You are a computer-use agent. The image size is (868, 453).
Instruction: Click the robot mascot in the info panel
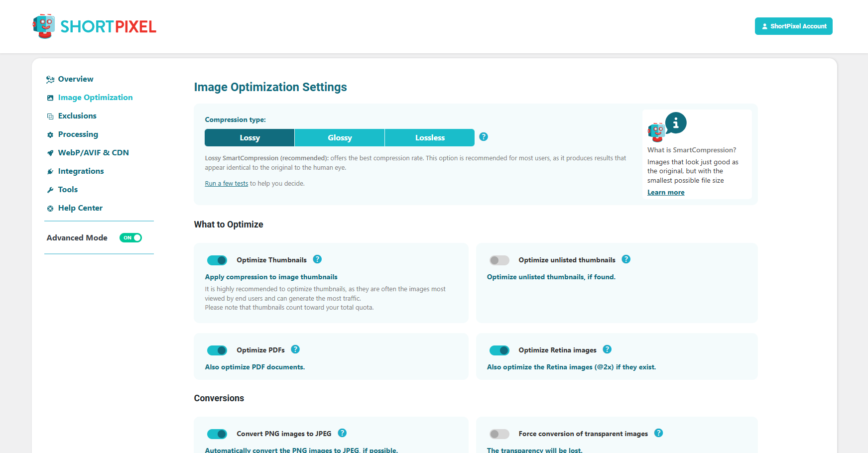[657, 132]
